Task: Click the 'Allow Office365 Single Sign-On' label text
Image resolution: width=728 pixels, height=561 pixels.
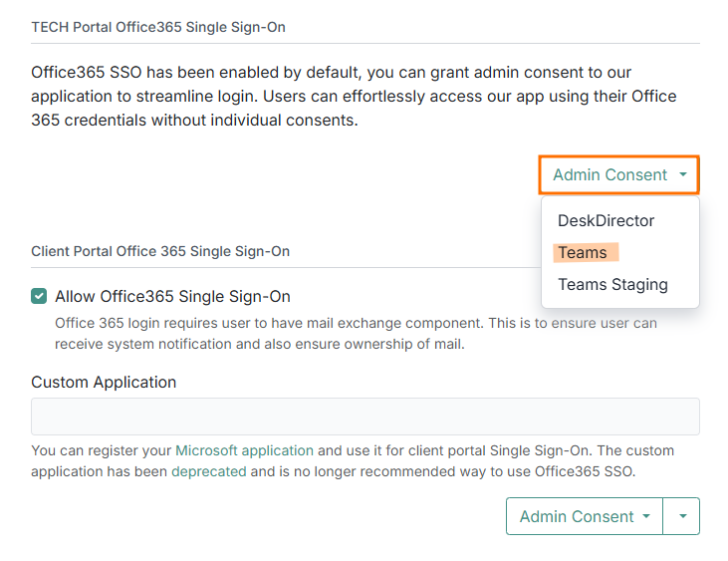Action: pos(172,296)
